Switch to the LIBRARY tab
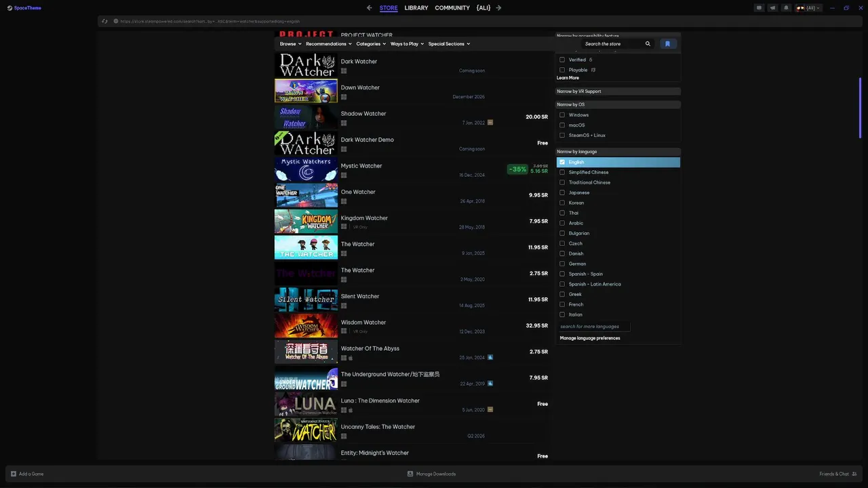Image resolution: width=868 pixels, height=488 pixels. pyautogui.click(x=416, y=8)
